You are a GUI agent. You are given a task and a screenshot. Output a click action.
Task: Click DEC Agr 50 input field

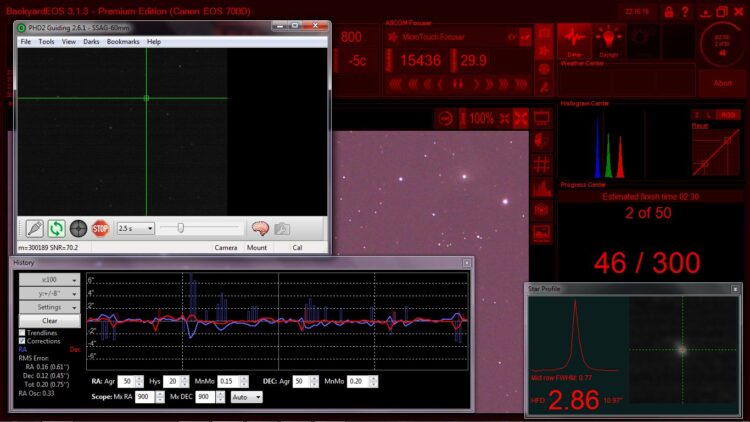(x=301, y=381)
